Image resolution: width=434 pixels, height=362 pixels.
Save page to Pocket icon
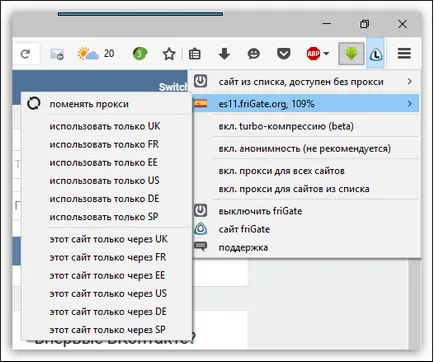(x=284, y=54)
